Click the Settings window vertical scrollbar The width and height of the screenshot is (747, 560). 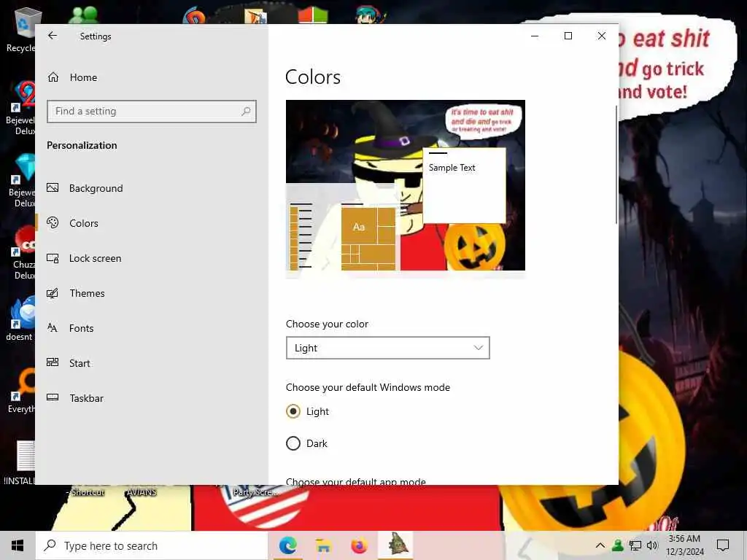pyautogui.click(x=616, y=164)
